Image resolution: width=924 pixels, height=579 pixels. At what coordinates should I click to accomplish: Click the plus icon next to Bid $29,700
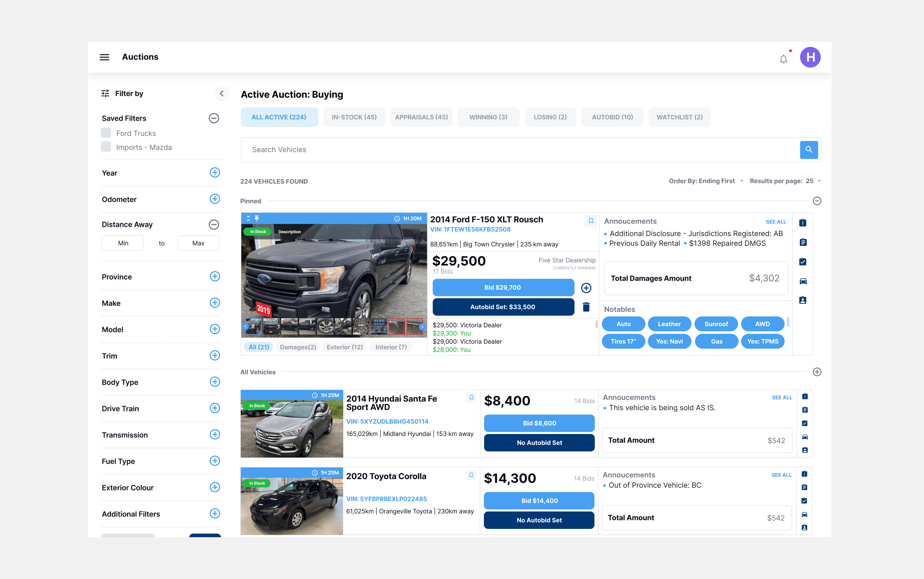click(x=586, y=288)
